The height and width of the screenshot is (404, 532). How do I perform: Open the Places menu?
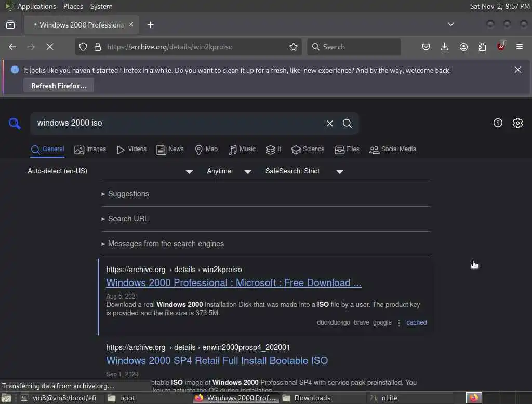[x=73, y=6]
